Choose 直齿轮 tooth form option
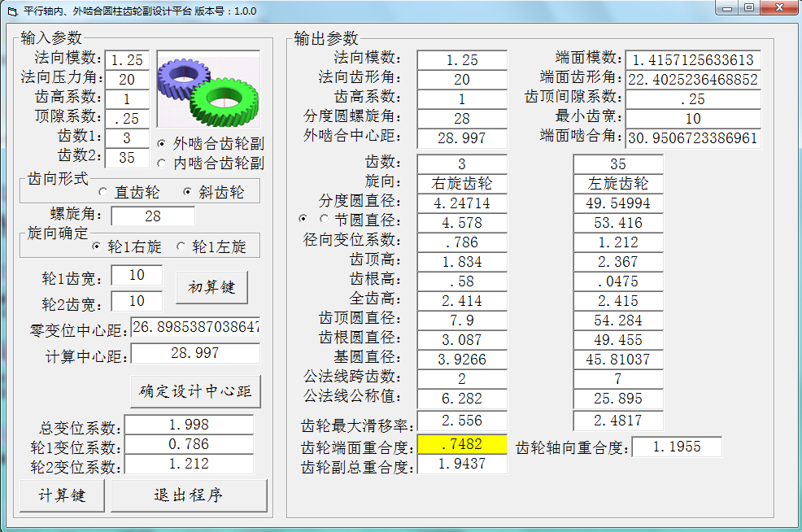The width and height of the screenshot is (802, 532). coord(129,192)
